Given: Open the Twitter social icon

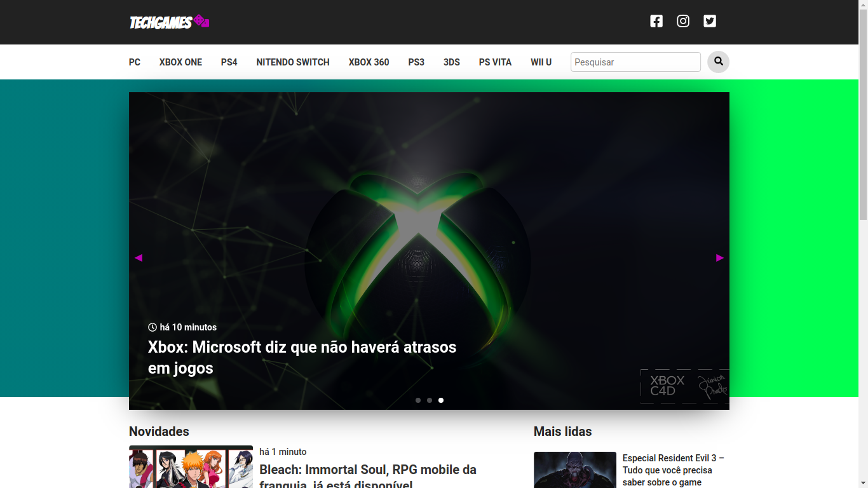Looking at the screenshot, I should 710,21.
